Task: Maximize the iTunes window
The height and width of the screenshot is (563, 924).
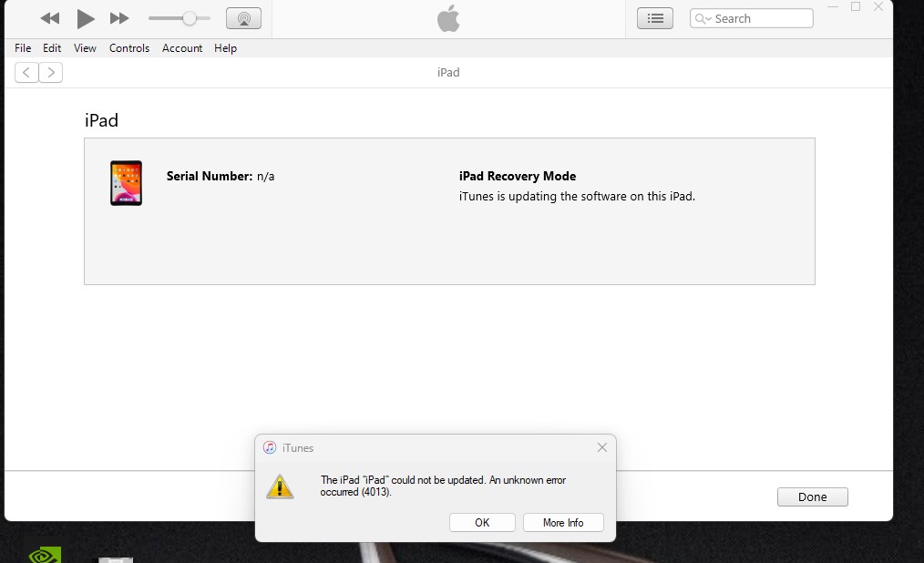Action: click(856, 7)
